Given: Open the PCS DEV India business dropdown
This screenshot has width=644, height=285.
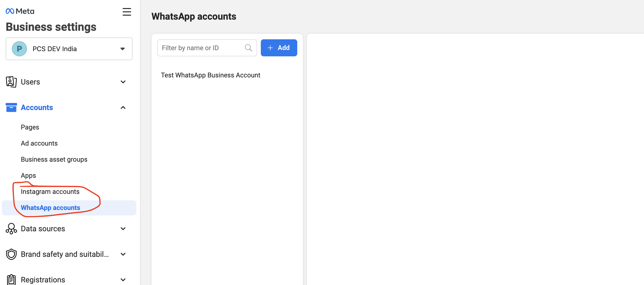Looking at the screenshot, I should pyautogui.click(x=123, y=49).
